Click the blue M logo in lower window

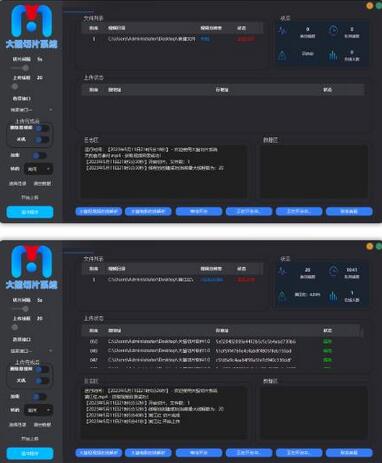tap(31, 262)
